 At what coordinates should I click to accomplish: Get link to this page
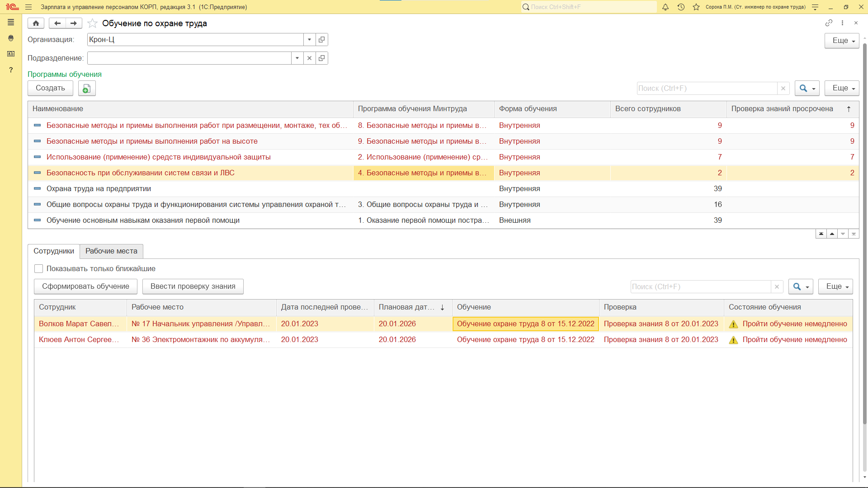828,23
